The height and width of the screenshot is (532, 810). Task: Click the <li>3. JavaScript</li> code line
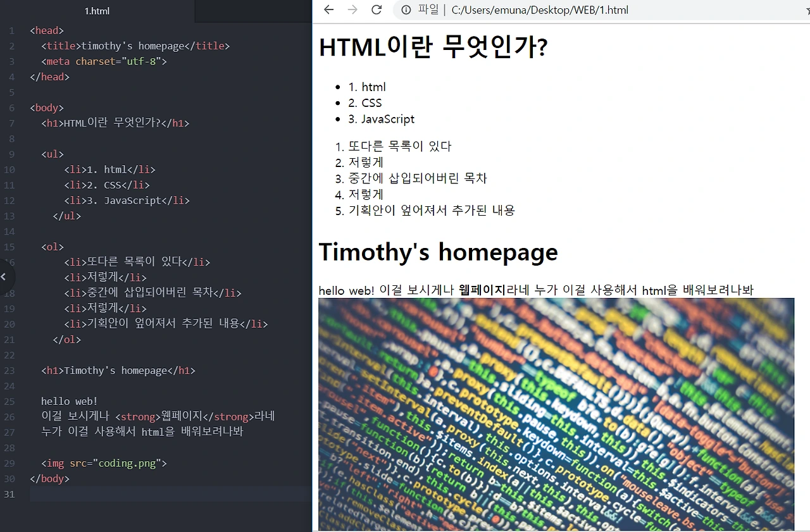127,200
